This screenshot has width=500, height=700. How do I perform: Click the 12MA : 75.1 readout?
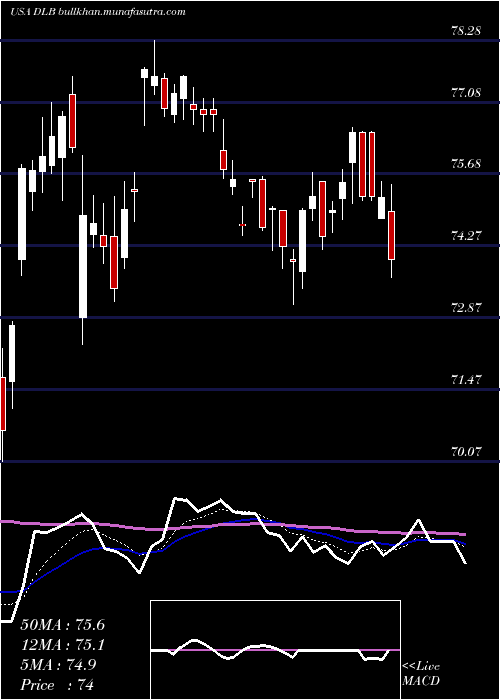pos(63,645)
